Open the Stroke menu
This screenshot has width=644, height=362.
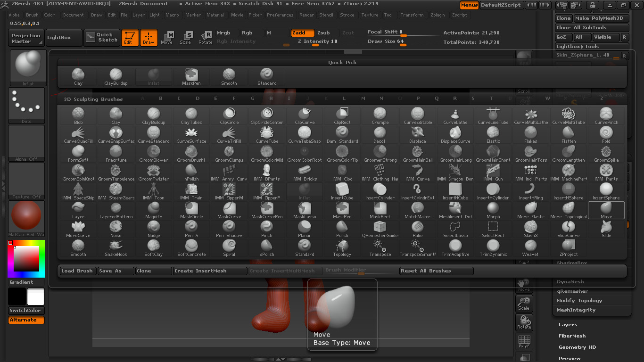(347, 15)
